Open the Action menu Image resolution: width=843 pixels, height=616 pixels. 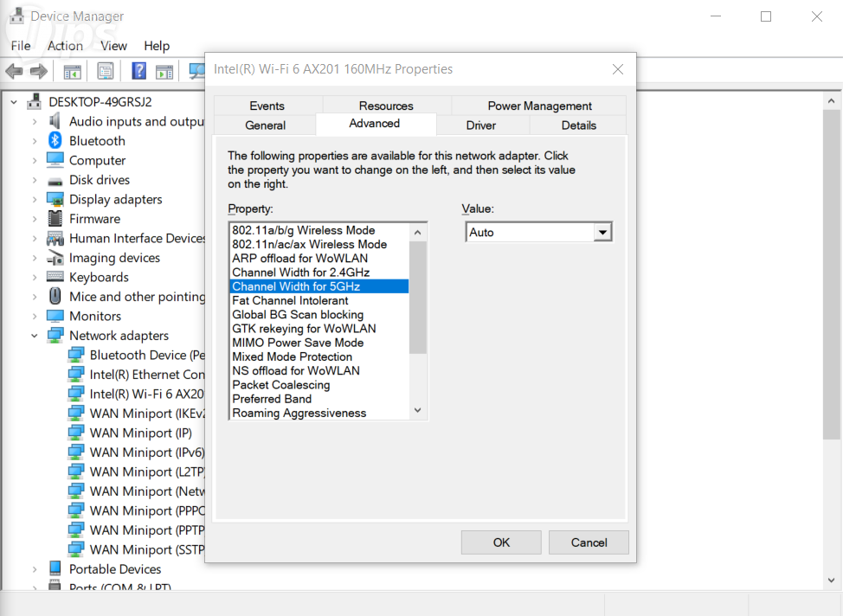tap(65, 46)
